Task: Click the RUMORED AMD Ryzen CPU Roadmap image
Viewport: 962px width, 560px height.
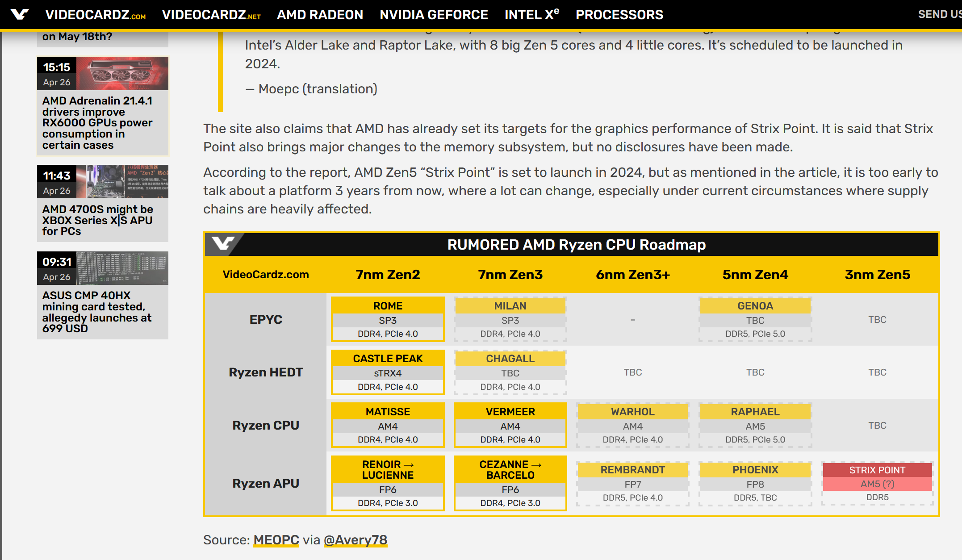Action: click(576, 245)
